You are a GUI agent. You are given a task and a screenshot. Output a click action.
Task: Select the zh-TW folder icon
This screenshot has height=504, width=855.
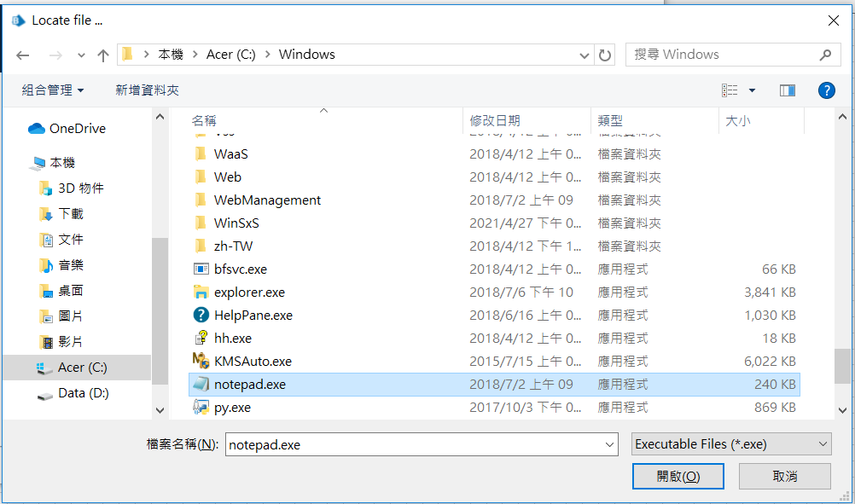point(201,246)
